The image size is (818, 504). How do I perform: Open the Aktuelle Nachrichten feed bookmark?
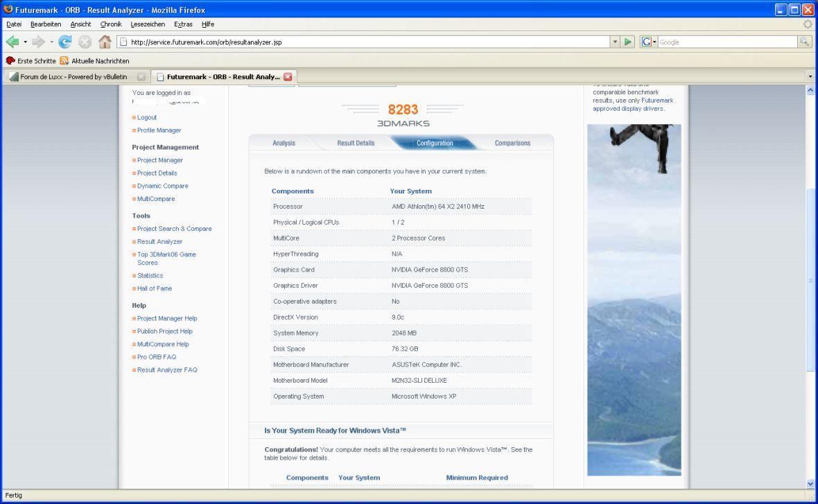pyautogui.click(x=94, y=60)
